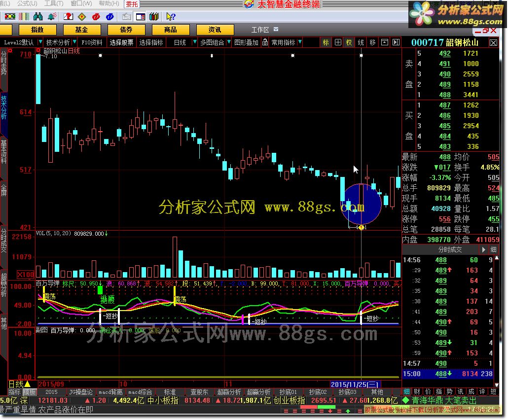Click the 选择指标 button
508x420 pixels.
point(151,42)
